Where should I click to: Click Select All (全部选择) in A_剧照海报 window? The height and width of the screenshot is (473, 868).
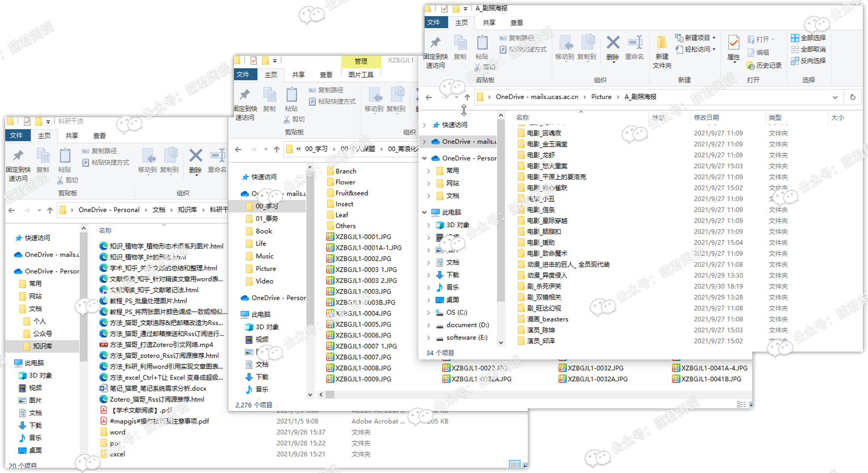click(x=809, y=38)
